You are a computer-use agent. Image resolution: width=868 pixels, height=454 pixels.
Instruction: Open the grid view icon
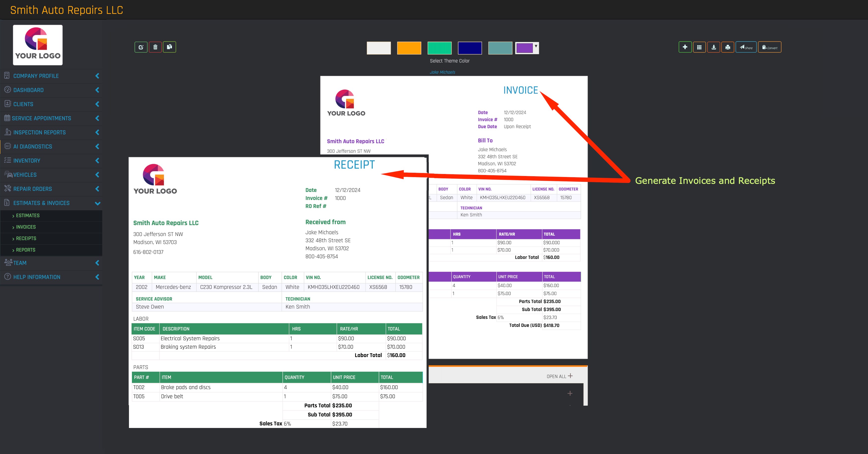click(699, 47)
